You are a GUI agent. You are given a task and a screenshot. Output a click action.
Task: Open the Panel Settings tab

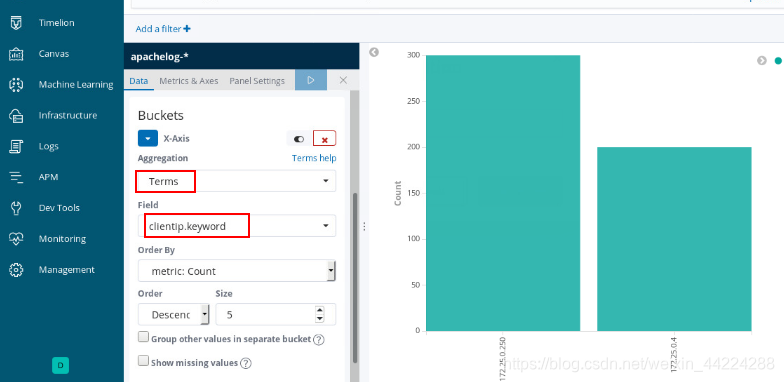(257, 80)
